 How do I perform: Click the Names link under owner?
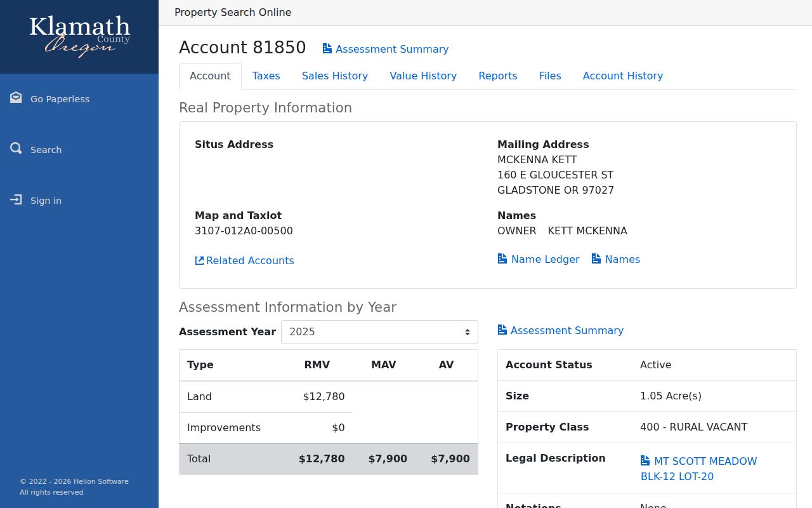[622, 259]
